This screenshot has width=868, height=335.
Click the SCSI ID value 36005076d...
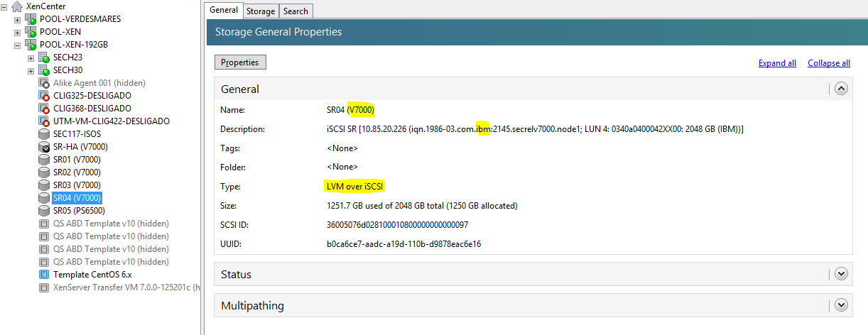click(397, 225)
